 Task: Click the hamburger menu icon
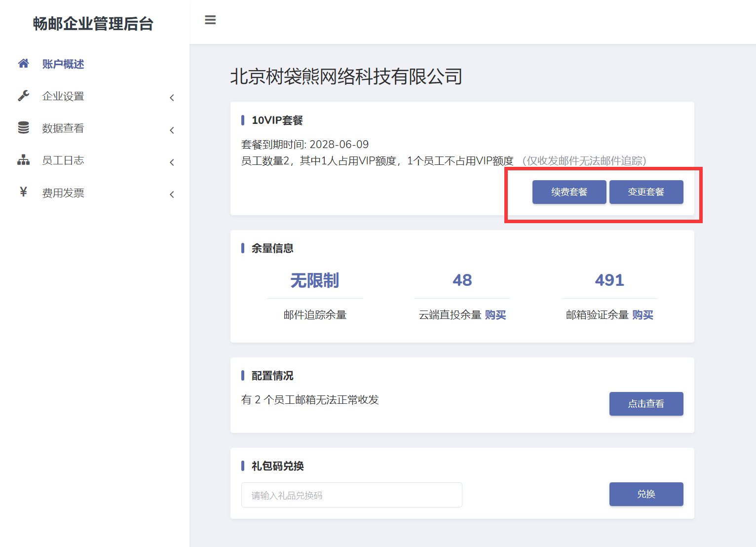pos(210,20)
